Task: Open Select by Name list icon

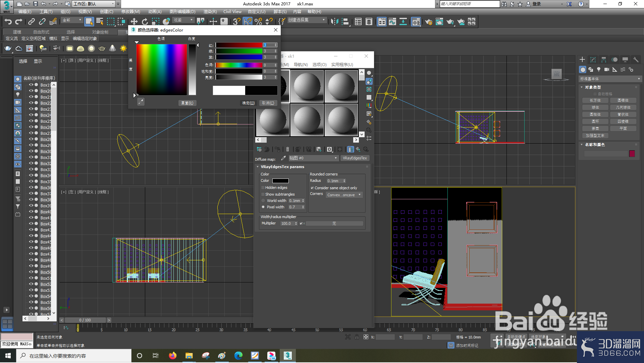Action: [x=100, y=21]
